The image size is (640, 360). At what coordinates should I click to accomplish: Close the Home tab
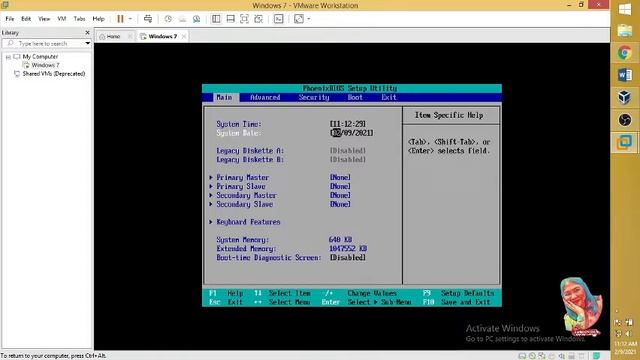click(x=130, y=36)
